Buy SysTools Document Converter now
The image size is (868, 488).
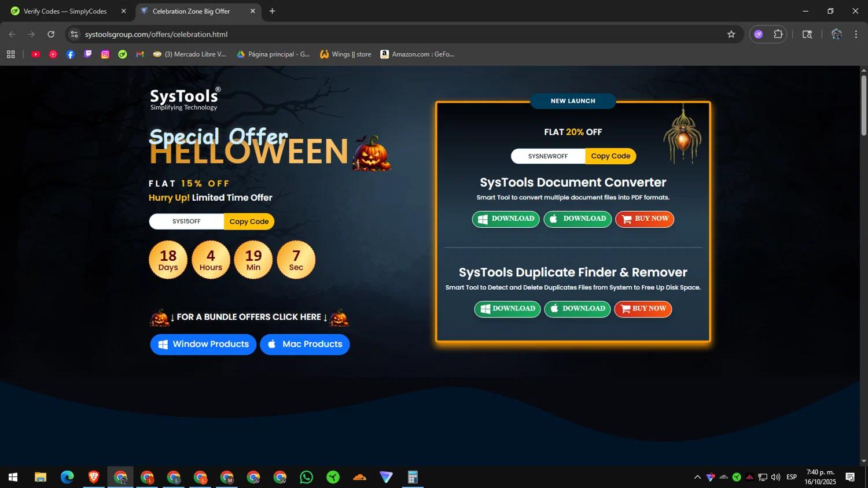pyautogui.click(x=645, y=219)
